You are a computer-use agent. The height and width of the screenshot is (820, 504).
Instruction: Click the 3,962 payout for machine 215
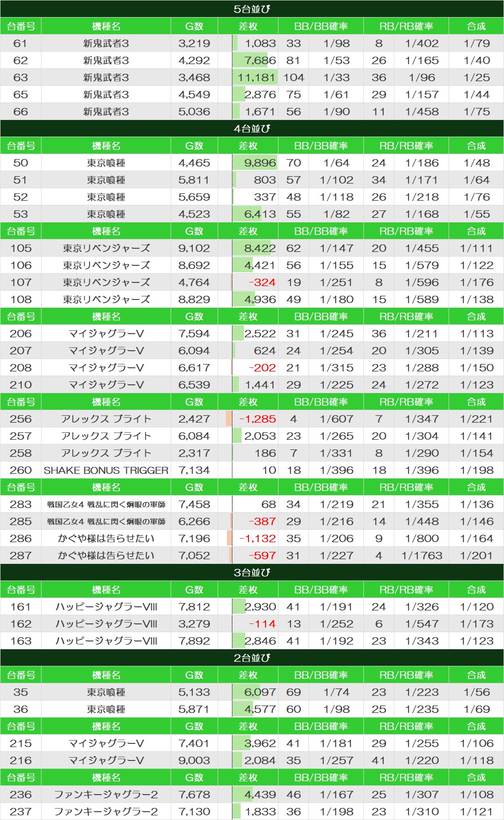click(260, 743)
